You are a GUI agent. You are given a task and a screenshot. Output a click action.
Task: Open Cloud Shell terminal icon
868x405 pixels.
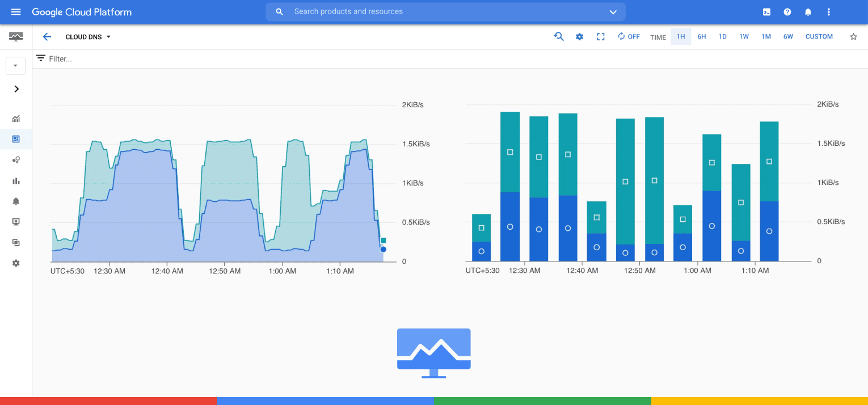pyautogui.click(x=766, y=12)
